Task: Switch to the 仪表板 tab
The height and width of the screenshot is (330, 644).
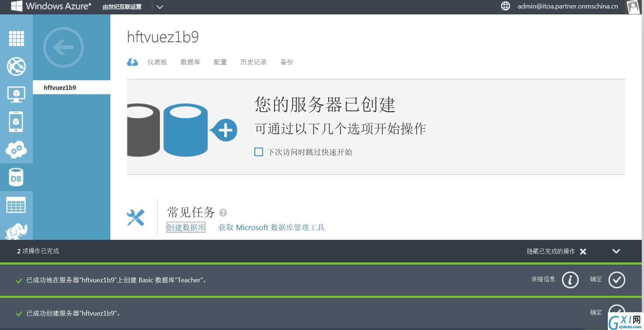Action: [x=157, y=62]
